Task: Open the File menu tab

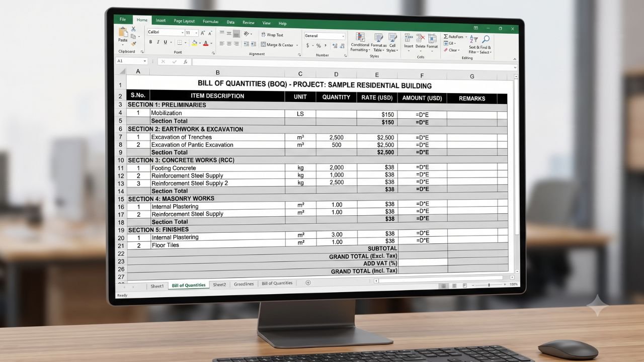Action: (123, 19)
